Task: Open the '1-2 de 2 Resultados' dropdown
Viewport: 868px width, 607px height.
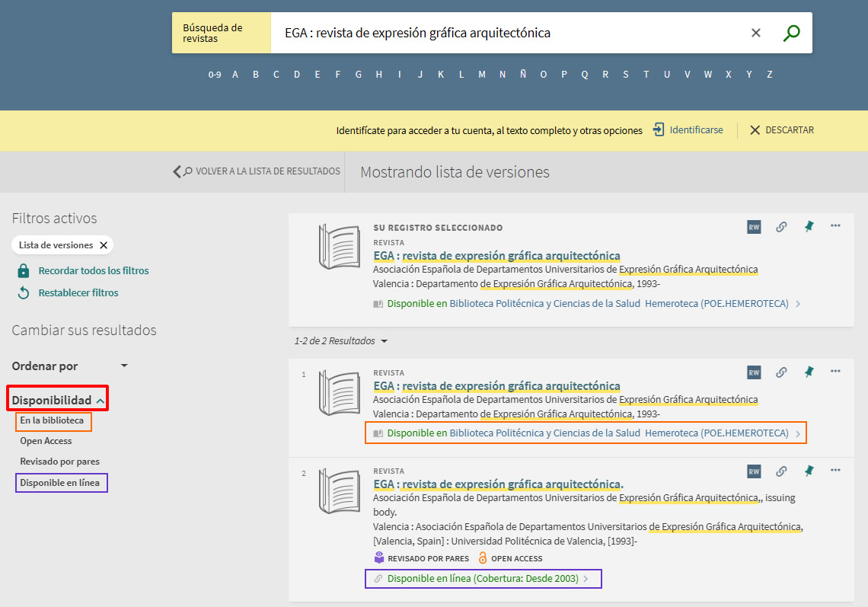Action: tap(340, 341)
